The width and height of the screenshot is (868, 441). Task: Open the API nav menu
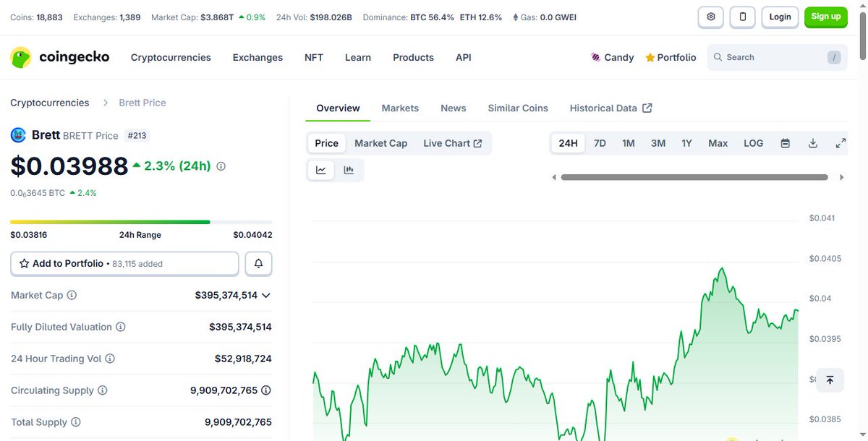(464, 57)
